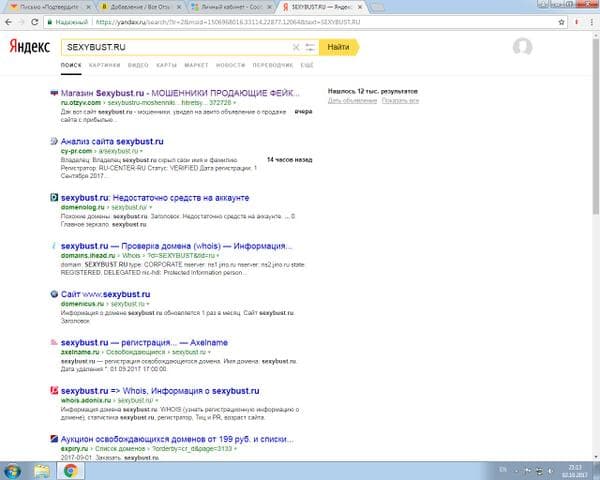Open result sexybust.ru — Проверка домена (whois)
Viewport: 600px width, 480px height.
[x=176, y=246]
